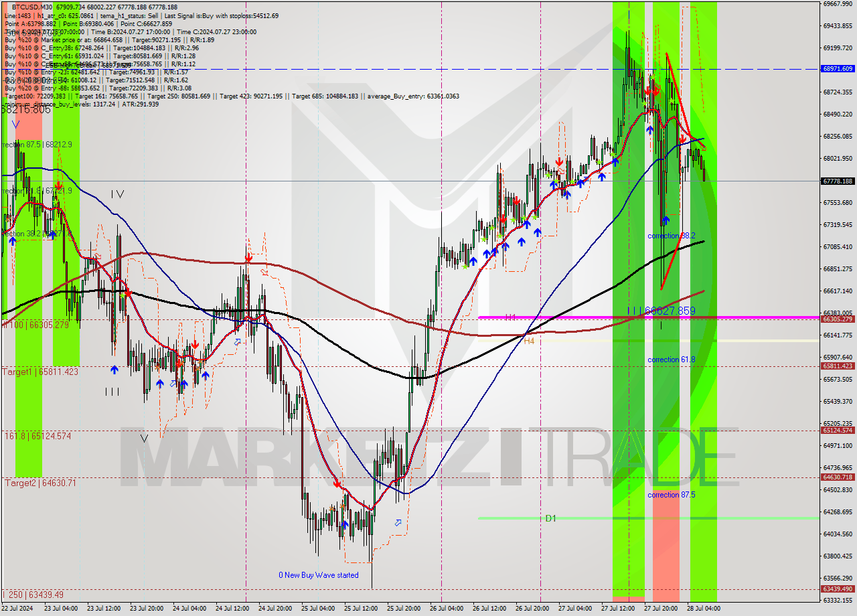Click the 'correction 61.8' label
Screen dimensions: 857x616
click(x=672, y=360)
